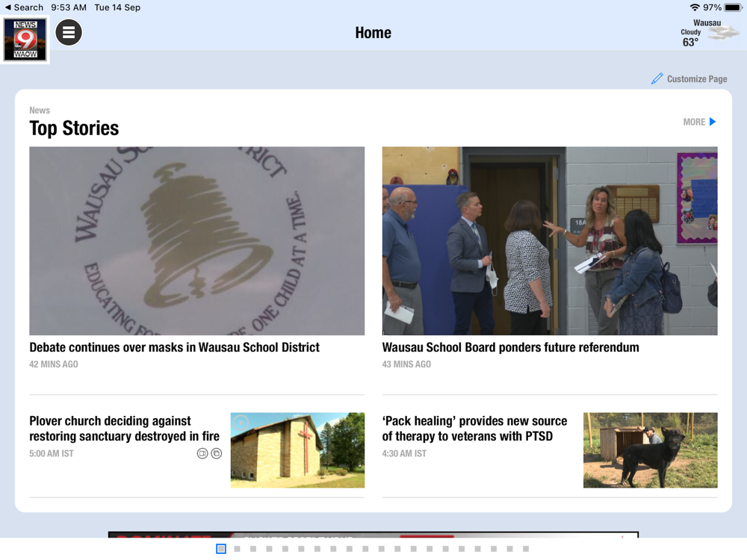Tap the cloudy weather icon for Wausau

(x=723, y=34)
